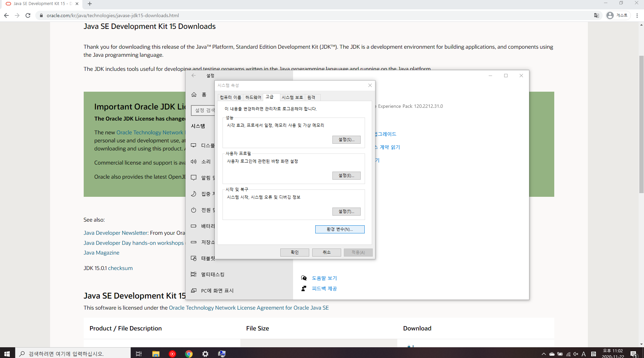Click the browser page vertical scrollbar
644x358 pixels.
pos(641,124)
